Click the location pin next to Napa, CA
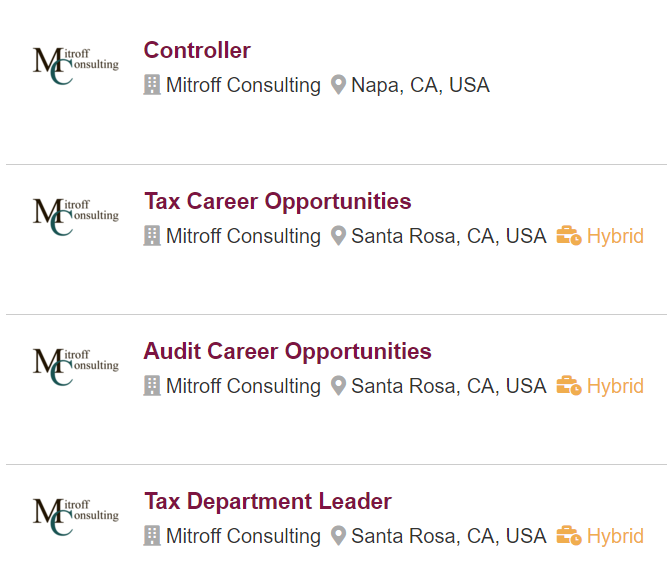Image resolution: width=667 pixels, height=585 pixels. [338, 85]
